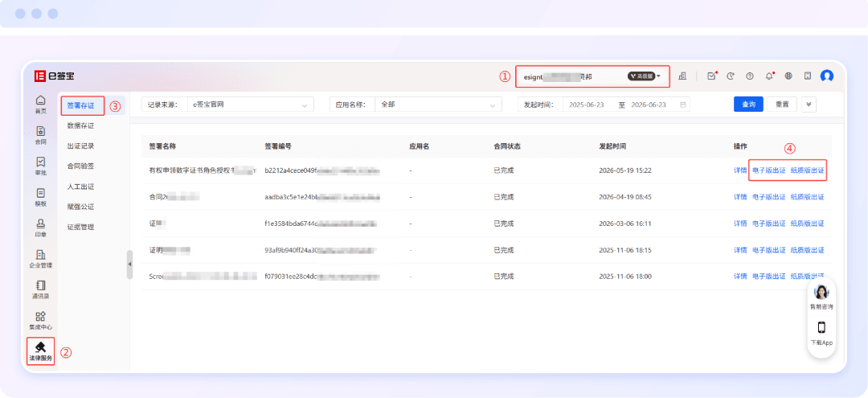
Task: Select the 证据管理 menu item
Action: (x=81, y=227)
